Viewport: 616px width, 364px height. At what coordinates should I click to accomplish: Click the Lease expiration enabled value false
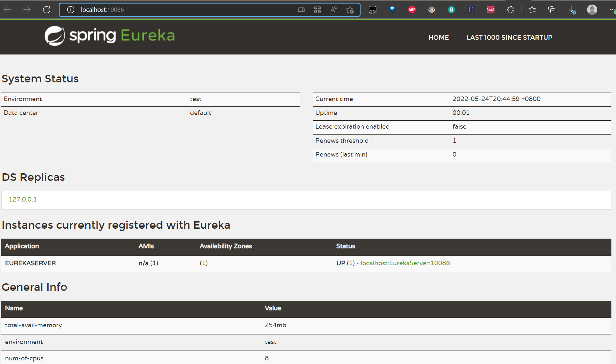459,126
